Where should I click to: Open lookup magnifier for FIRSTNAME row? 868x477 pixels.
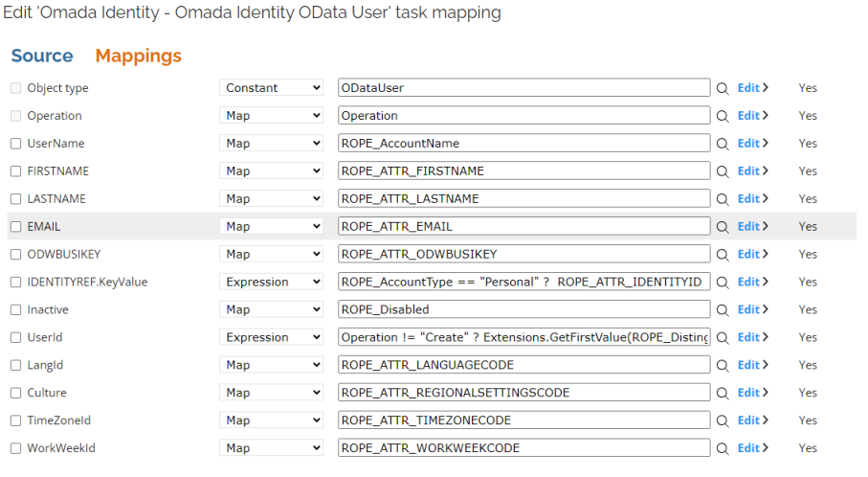[x=723, y=171]
